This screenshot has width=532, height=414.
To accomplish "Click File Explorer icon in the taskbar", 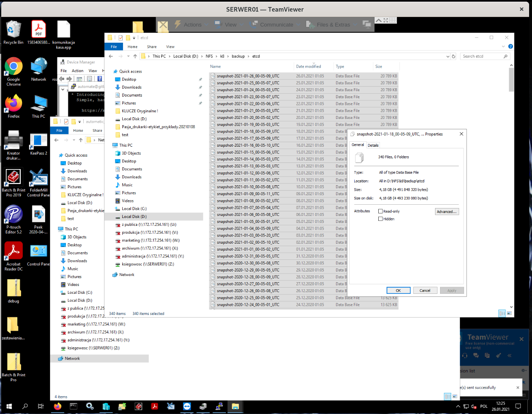I will pos(235,407).
